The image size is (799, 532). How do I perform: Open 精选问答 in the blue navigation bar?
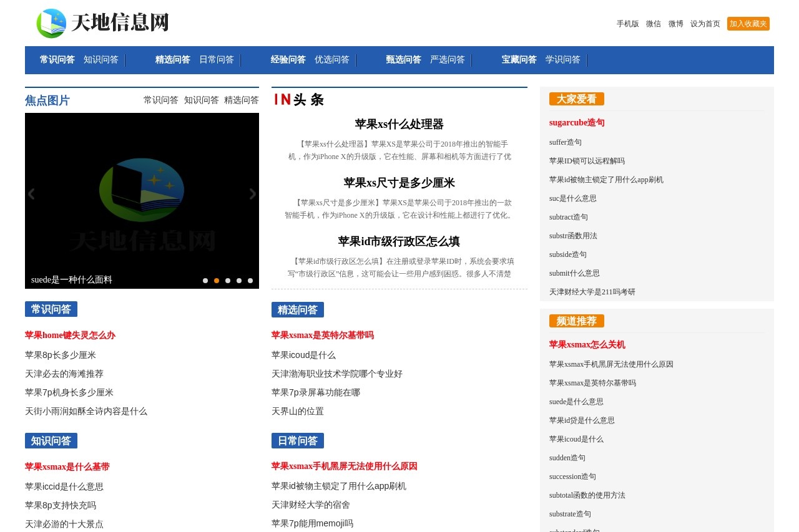point(173,60)
